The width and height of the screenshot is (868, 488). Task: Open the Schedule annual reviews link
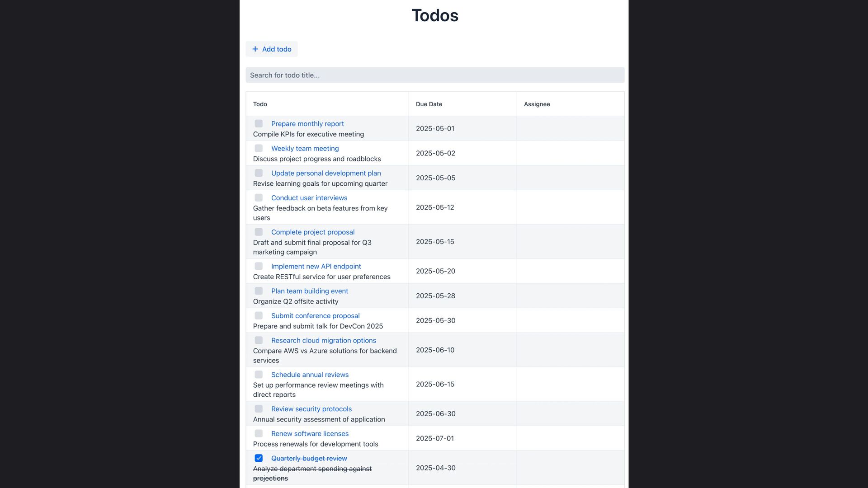[310, 375]
